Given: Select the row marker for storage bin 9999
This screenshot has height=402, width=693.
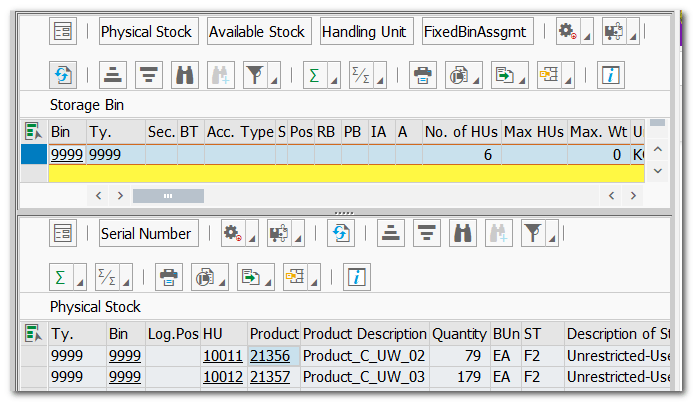Looking at the screenshot, I should (34, 154).
